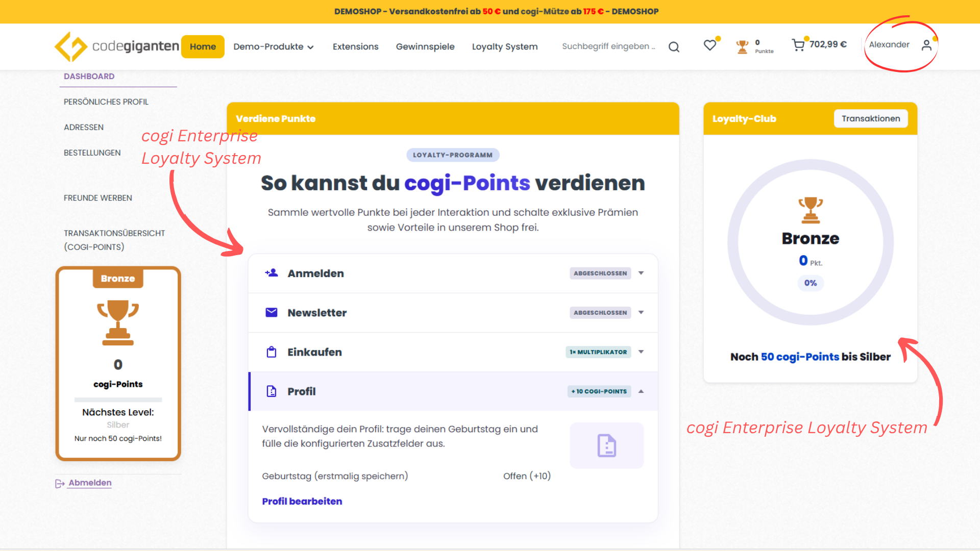Click the codegiganten logo
This screenshot has width=980, height=551.
116,46
